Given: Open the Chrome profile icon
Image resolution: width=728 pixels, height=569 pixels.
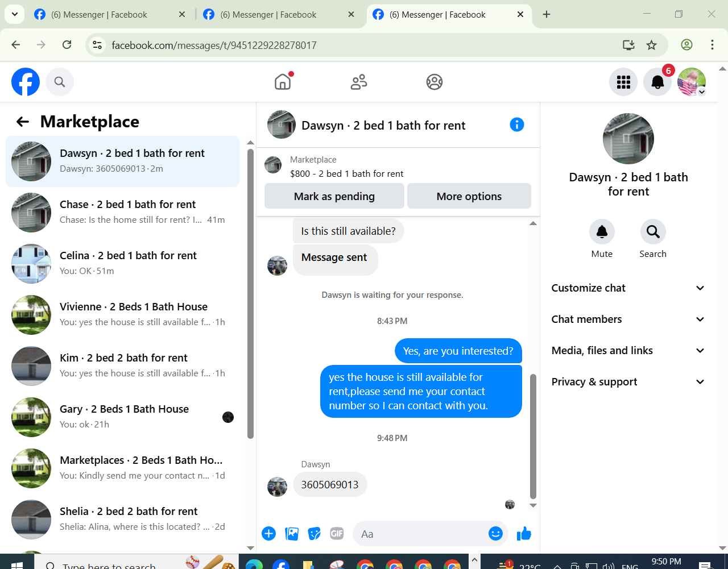Looking at the screenshot, I should (686, 45).
